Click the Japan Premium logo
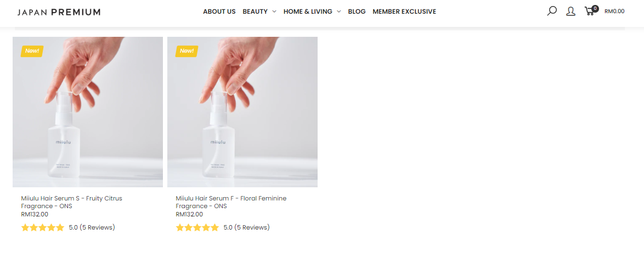Screen dimensions: 644x279 click(x=59, y=12)
